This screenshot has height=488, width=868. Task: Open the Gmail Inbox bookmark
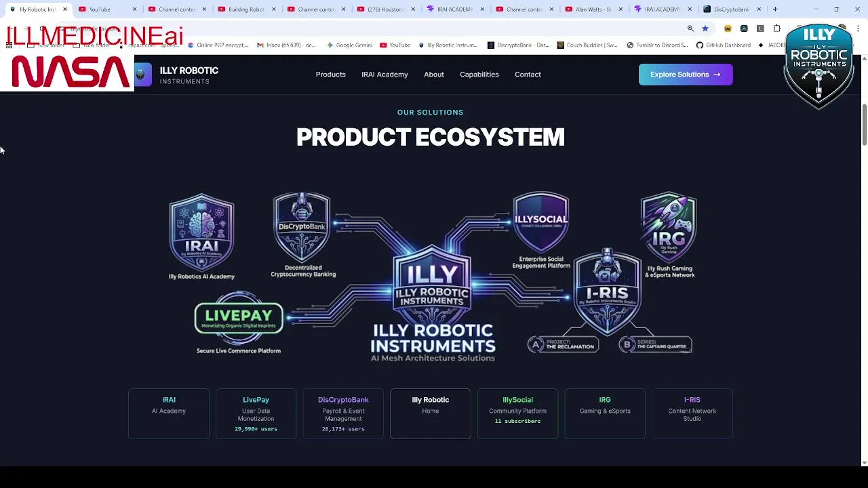point(286,45)
